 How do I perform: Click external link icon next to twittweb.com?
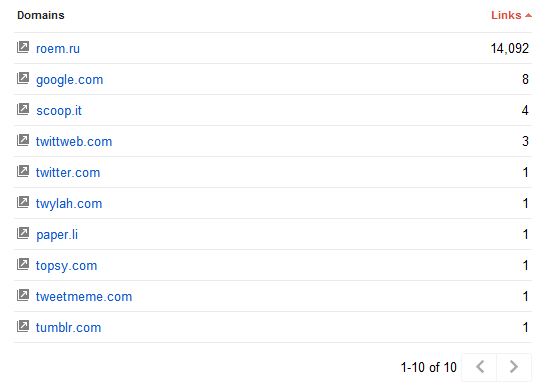point(23,140)
